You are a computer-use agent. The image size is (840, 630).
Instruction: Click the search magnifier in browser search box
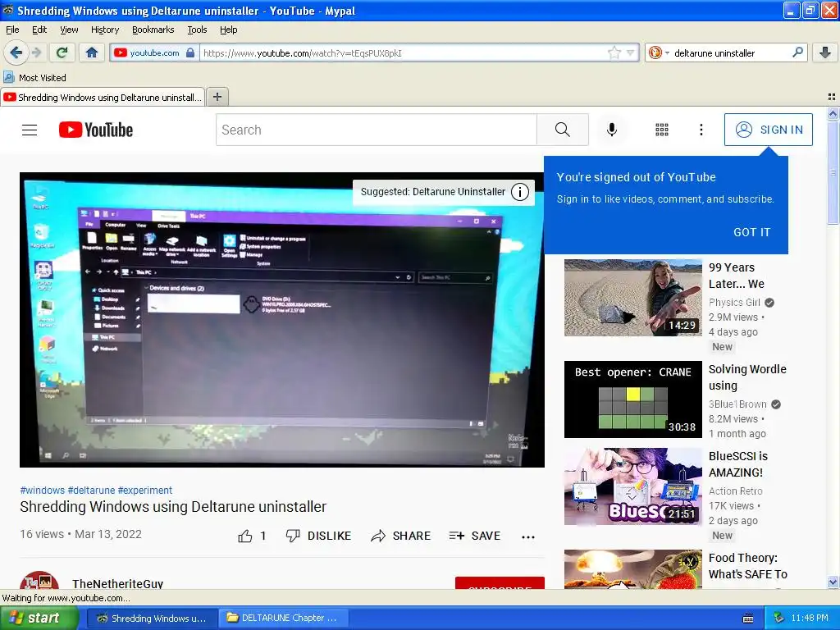pyautogui.click(x=797, y=52)
